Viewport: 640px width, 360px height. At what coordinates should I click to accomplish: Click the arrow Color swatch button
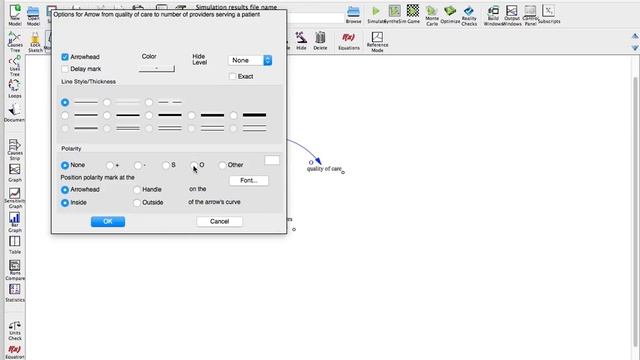[157, 68]
